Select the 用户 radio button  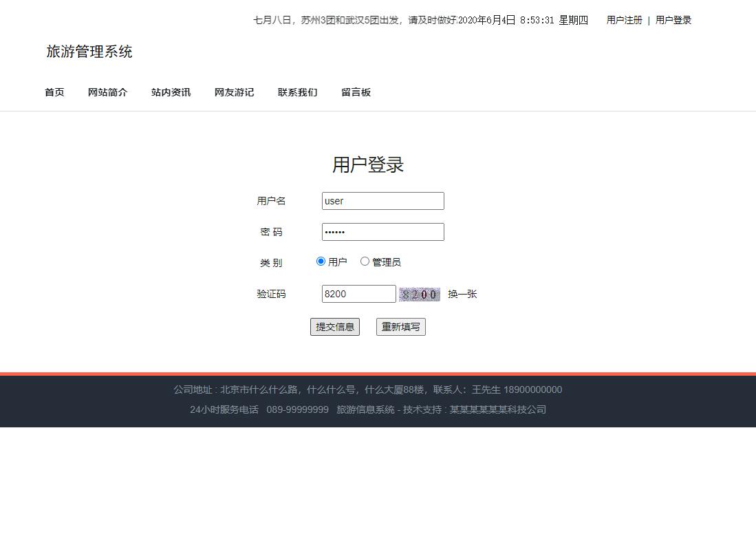[321, 261]
